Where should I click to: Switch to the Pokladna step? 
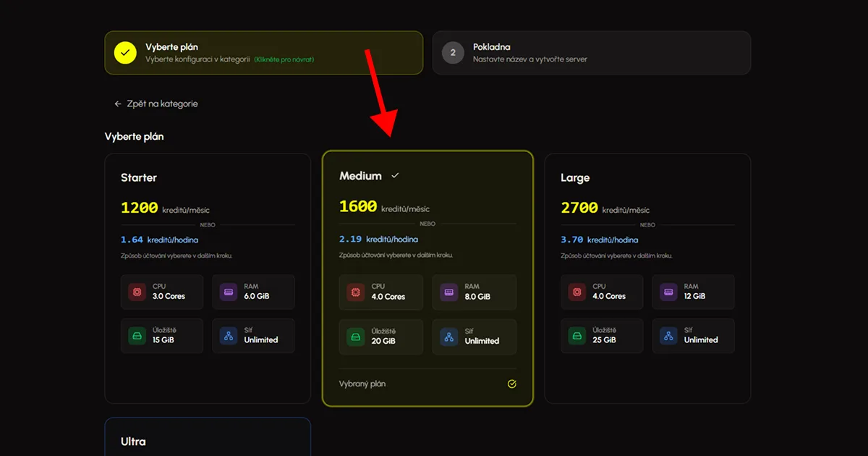[592, 52]
